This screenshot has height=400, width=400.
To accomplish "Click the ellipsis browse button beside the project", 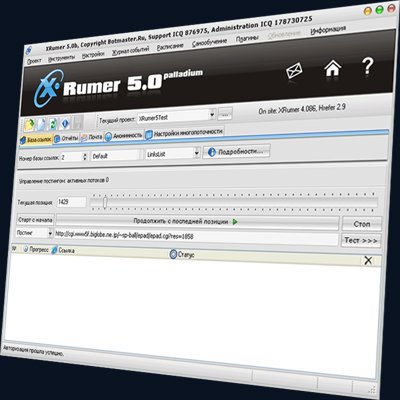I will 225,114.
